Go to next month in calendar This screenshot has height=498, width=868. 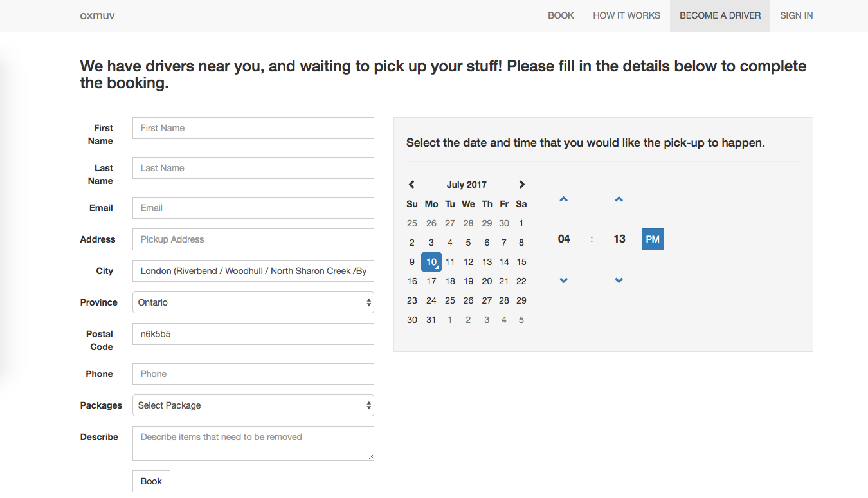coord(521,185)
